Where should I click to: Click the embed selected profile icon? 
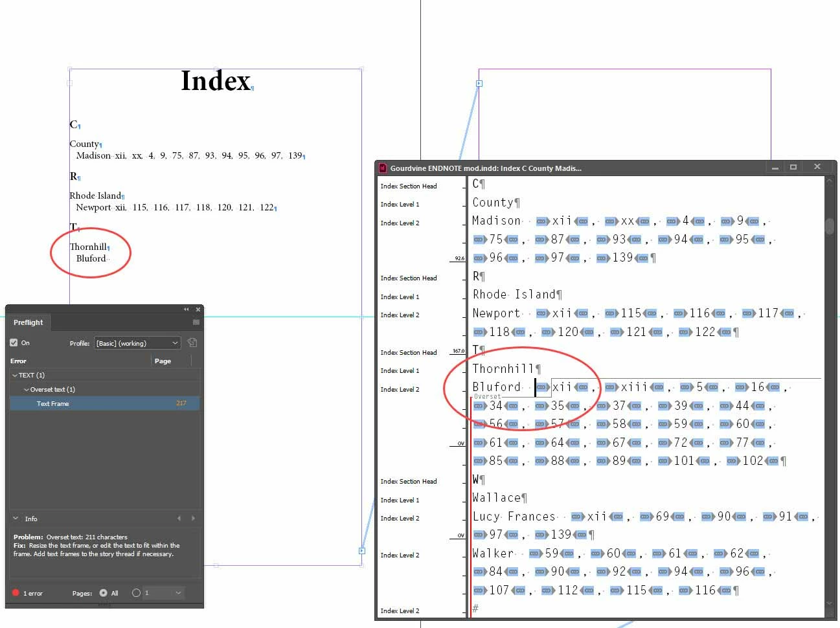(192, 342)
